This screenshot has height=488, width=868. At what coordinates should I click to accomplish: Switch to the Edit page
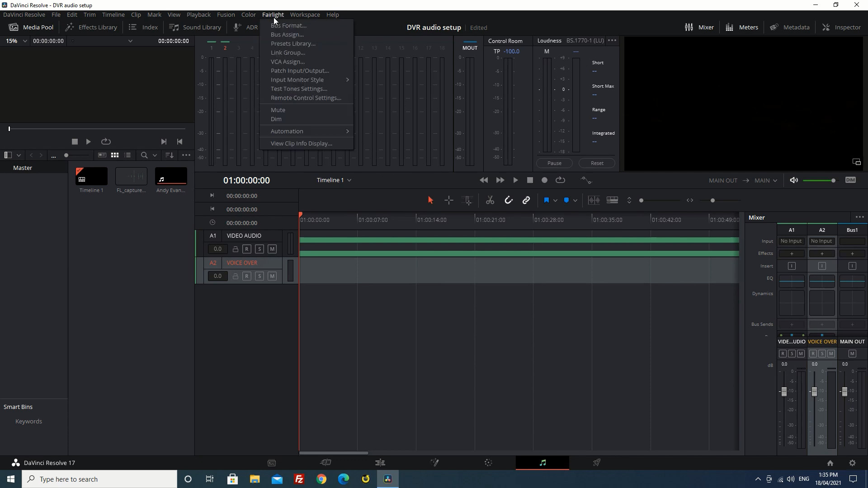pyautogui.click(x=380, y=463)
